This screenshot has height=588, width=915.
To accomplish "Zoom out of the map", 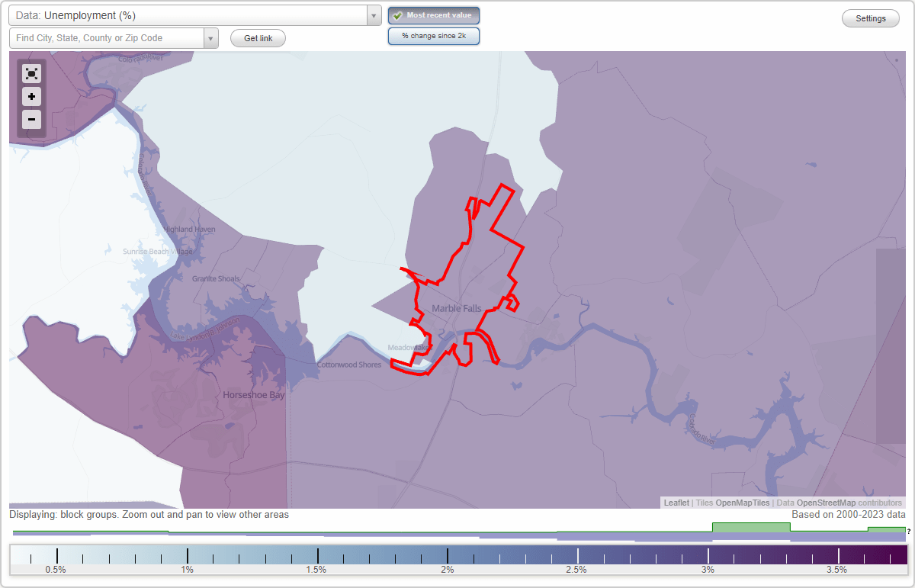I will click(x=31, y=120).
